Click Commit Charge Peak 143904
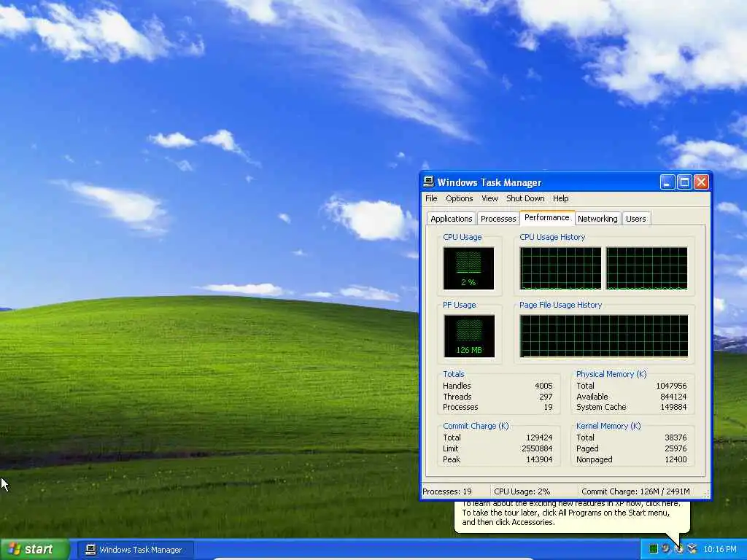 (x=539, y=459)
